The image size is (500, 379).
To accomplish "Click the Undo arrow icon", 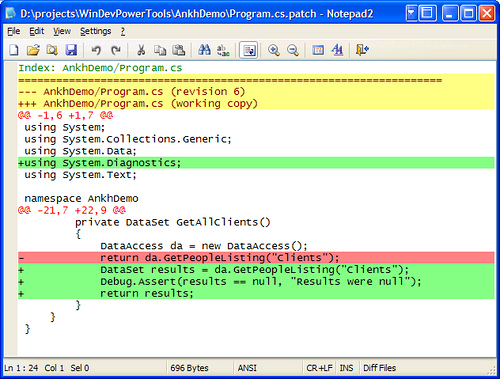I will click(x=96, y=50).
